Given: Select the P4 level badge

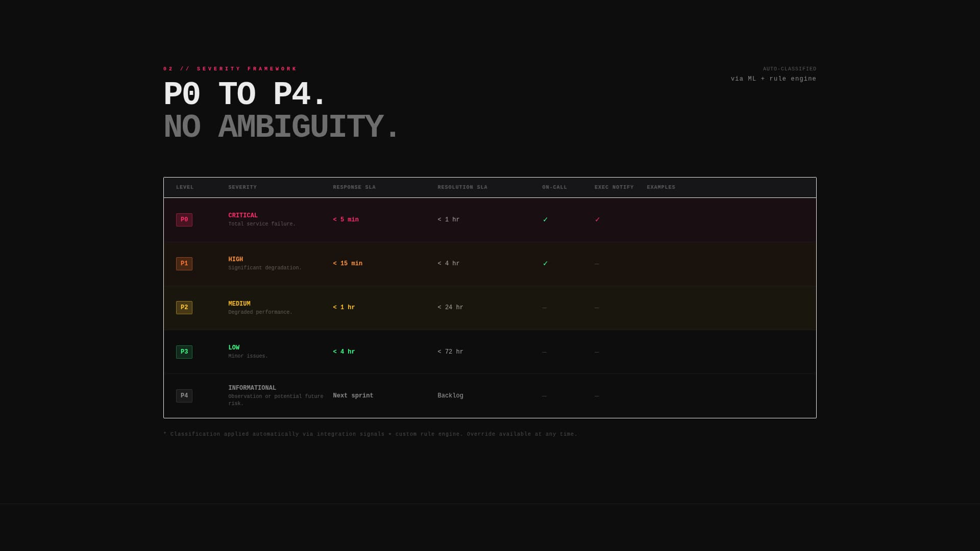Looking at the screenshot, I should 184,395.
